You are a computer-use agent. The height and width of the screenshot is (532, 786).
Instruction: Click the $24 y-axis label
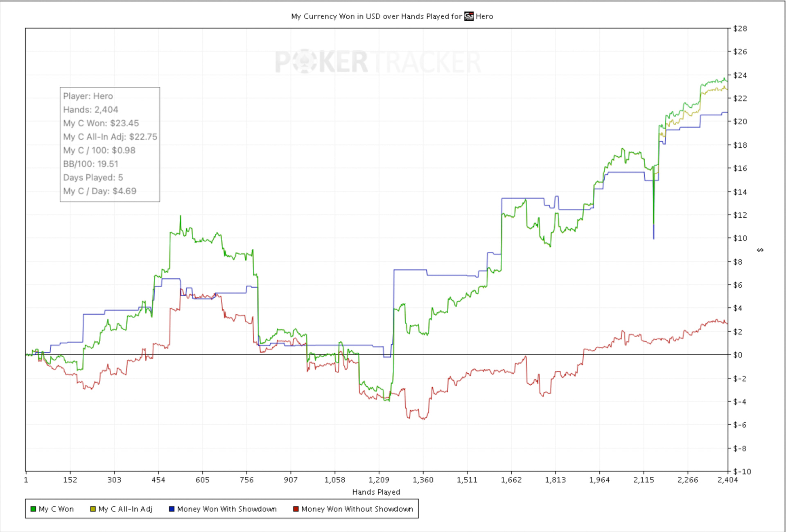click(x=740, y=75)
